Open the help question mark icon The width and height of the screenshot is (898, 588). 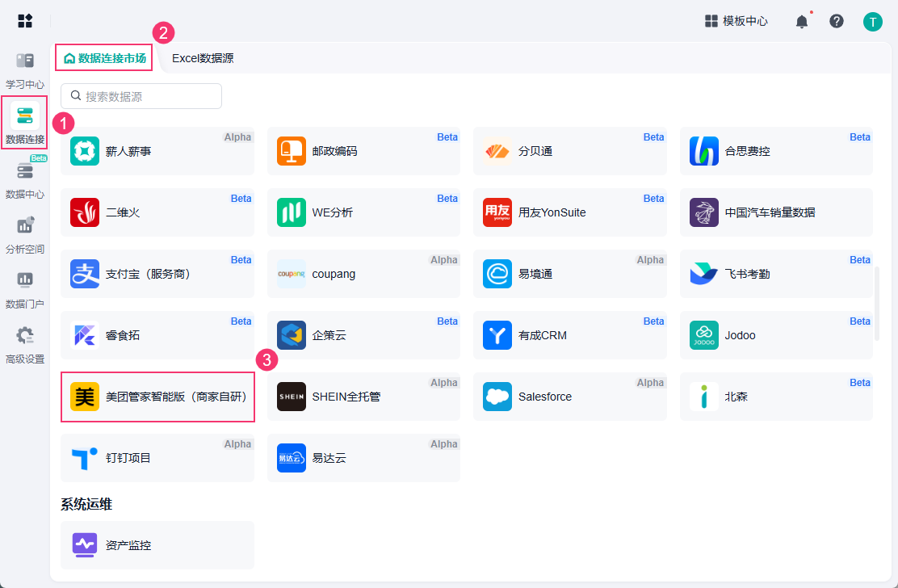click(x=837, y=21)
